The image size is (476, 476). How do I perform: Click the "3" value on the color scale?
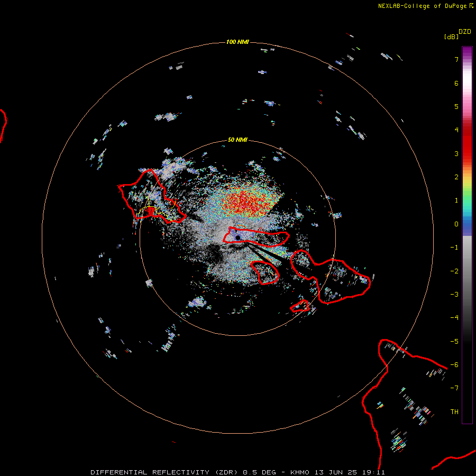456,153
